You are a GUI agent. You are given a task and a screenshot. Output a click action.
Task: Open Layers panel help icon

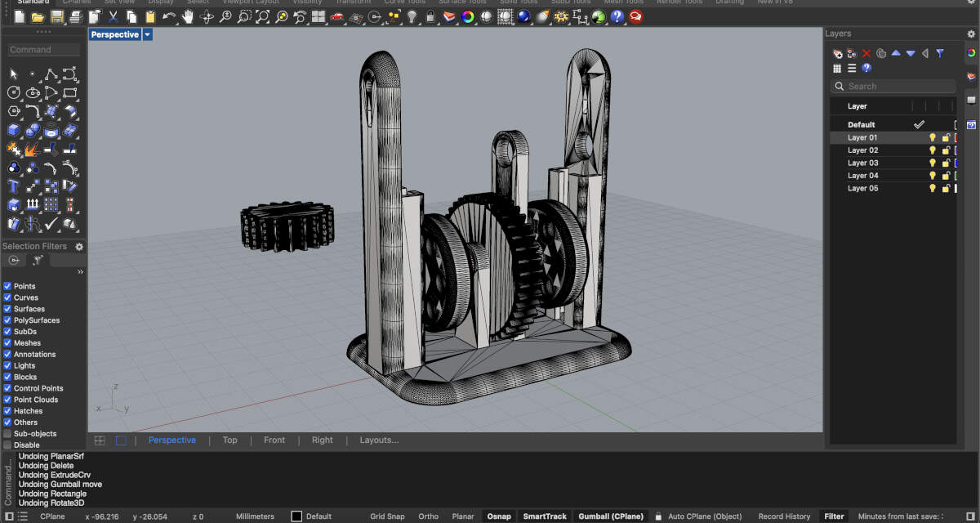866,68
